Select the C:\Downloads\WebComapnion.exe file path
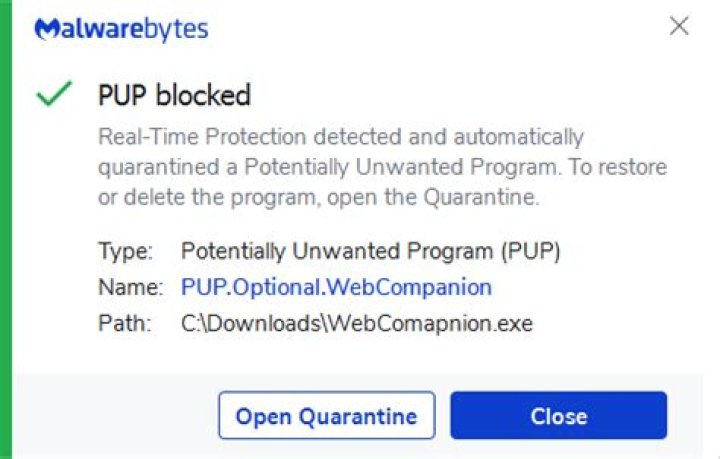Screen dimensions: 720x459 [x=357, y=323]
